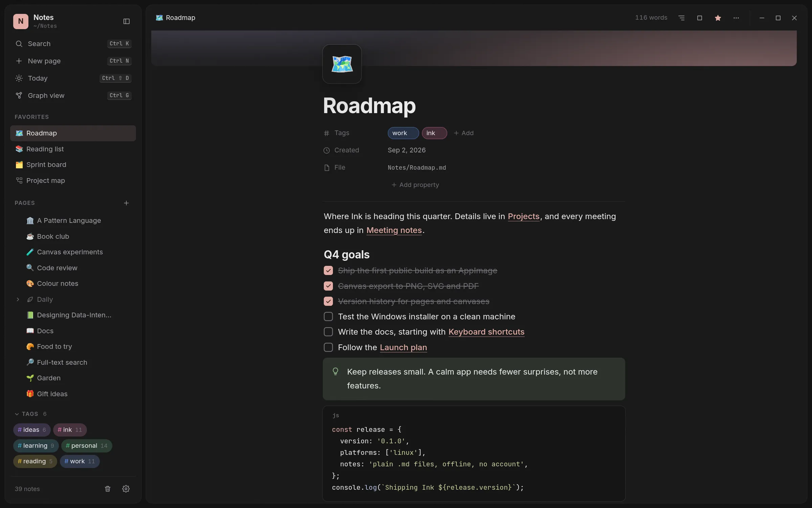This screenshot has height=508, width=812.
Task: Open the outline icon beside word count
Action: 681,18
